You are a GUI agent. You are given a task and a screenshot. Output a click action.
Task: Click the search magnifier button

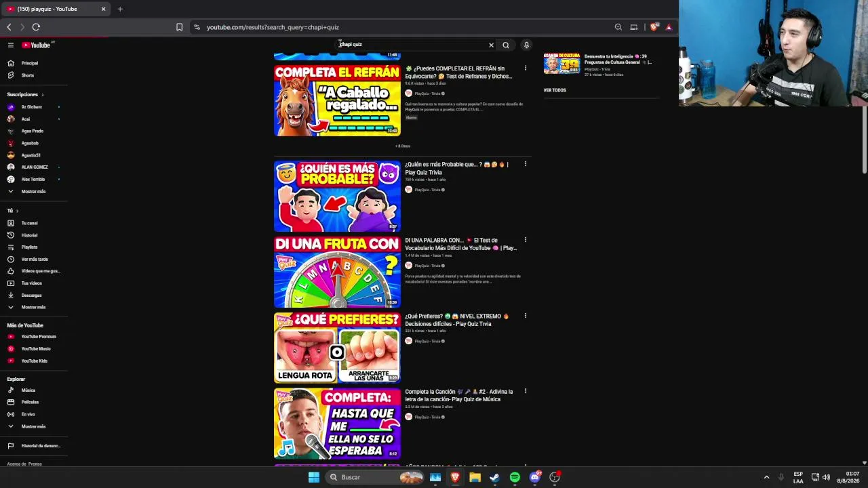[x=506, y=45]
